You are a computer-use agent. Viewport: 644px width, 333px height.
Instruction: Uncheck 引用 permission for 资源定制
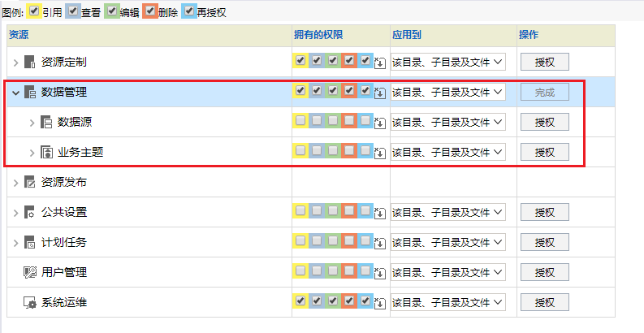(x=300, y=60)
